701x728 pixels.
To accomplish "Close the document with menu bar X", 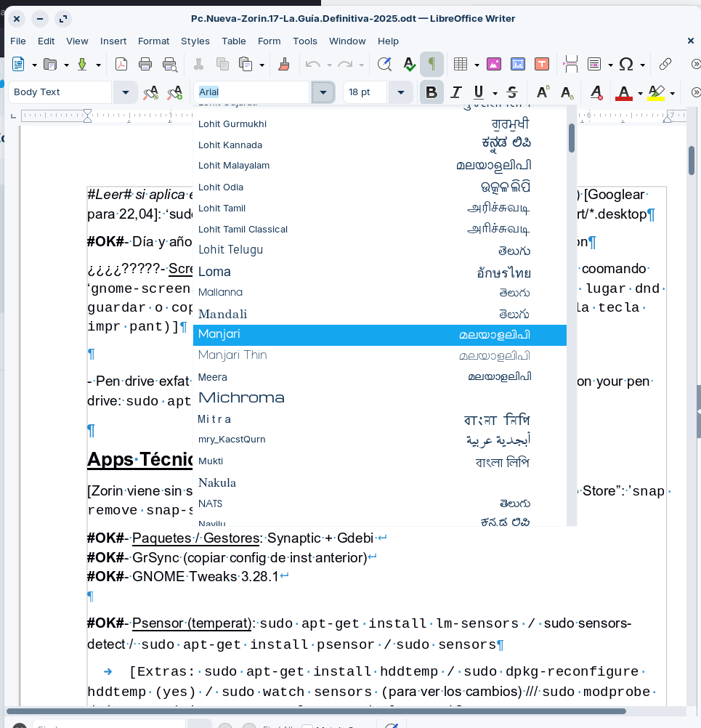I will 690,41.
